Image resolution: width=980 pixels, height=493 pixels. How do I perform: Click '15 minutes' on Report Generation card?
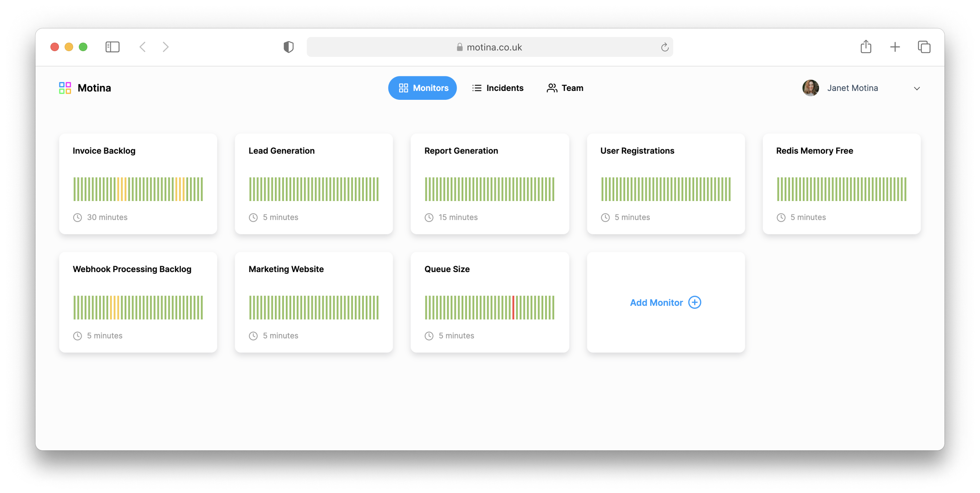pos(458,217)
